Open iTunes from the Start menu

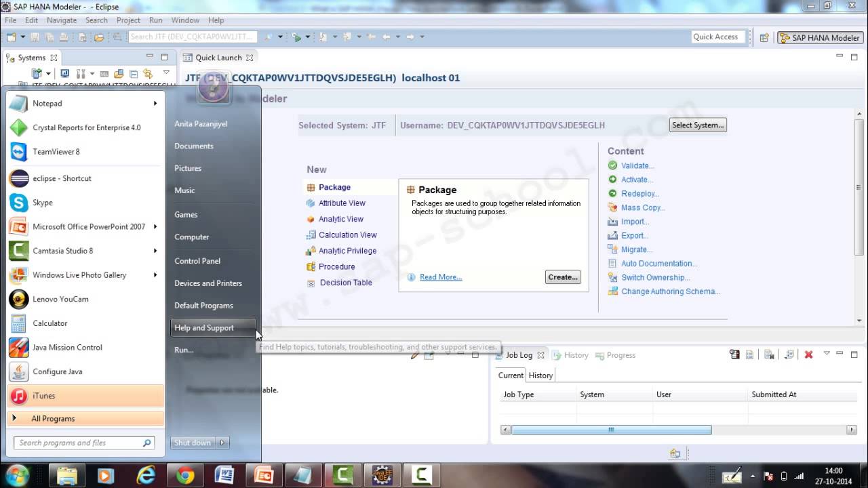tap(85, 396)
